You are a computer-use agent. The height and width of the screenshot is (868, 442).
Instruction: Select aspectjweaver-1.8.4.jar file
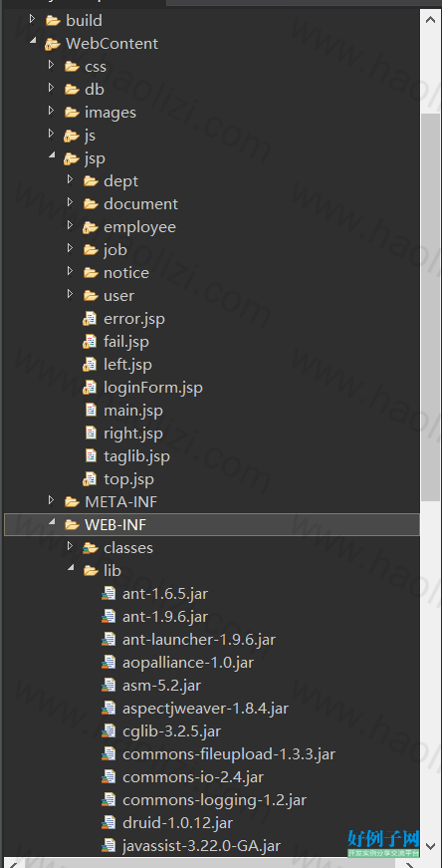tap(206, 709)
